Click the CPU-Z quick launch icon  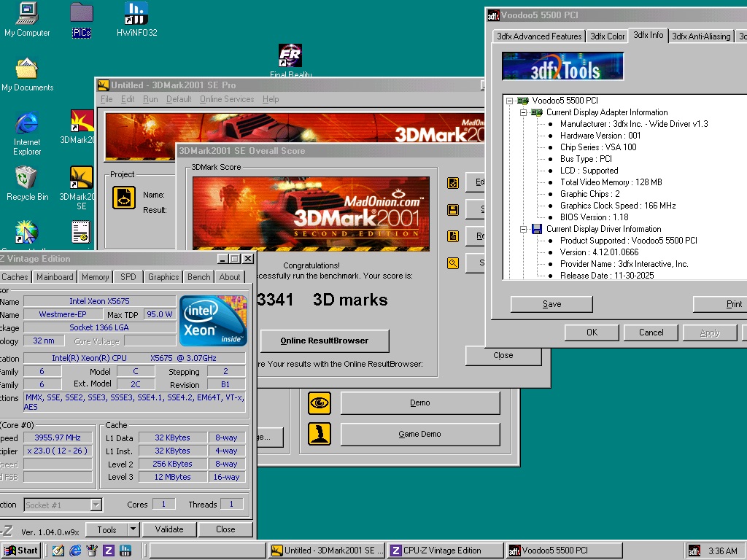coord(108,551)
